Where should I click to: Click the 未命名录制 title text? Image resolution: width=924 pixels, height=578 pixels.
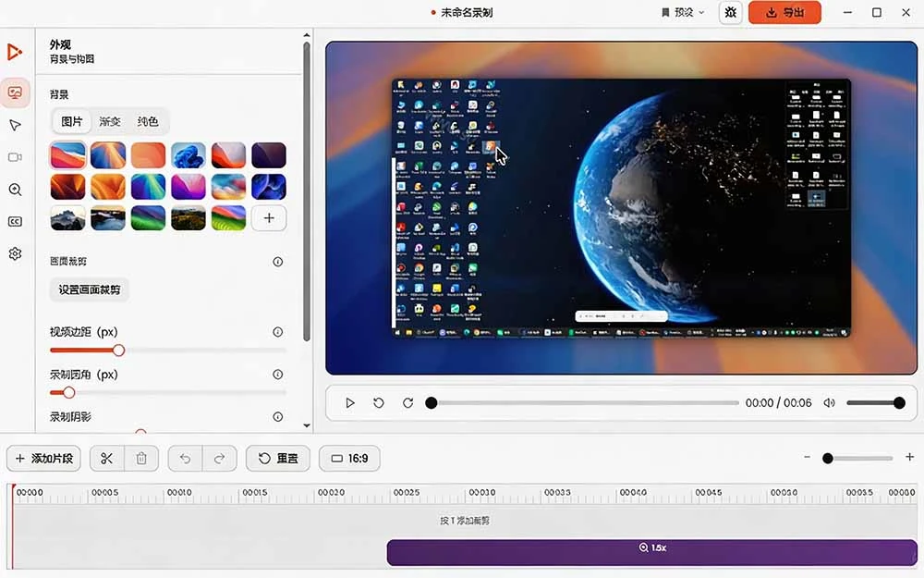tap(467, 12)
